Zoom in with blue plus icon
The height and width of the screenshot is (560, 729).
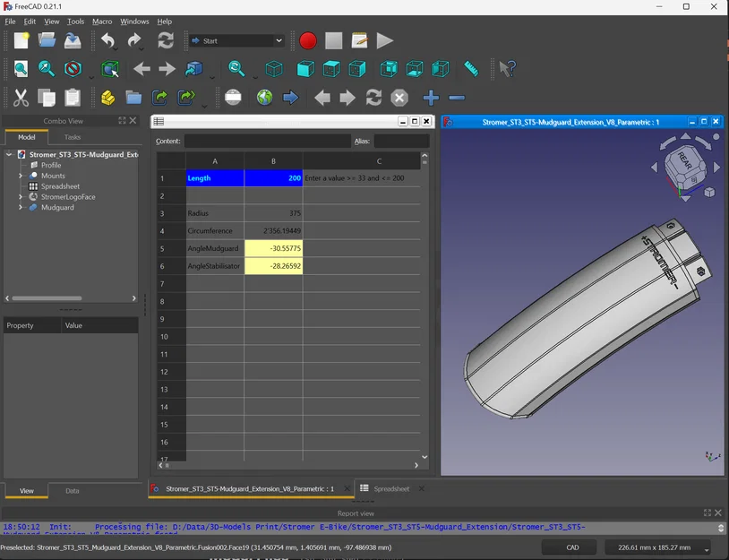[x=431, y=98]
